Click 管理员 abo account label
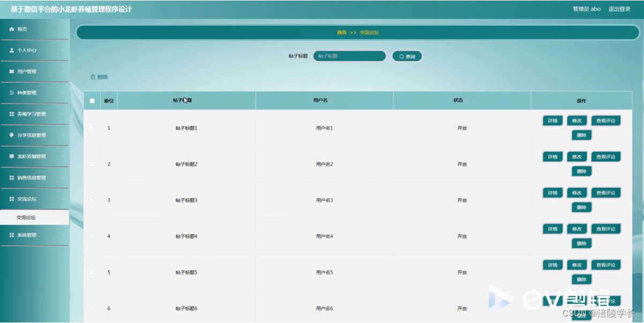Image resolution: width=644 pixels, height=323 pixels. tap(587, 9)
